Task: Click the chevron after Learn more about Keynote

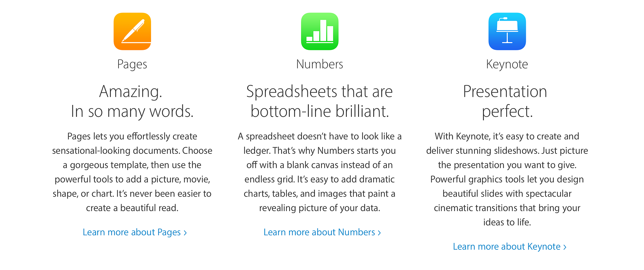Action: click(x=565, y=247)
